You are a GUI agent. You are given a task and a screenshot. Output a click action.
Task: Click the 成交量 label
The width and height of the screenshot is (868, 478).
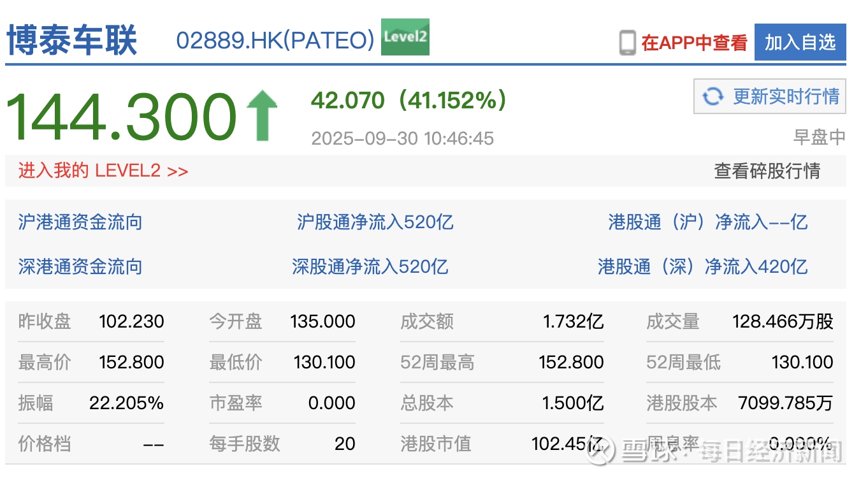pyautogui.click(x=673, y=321)
